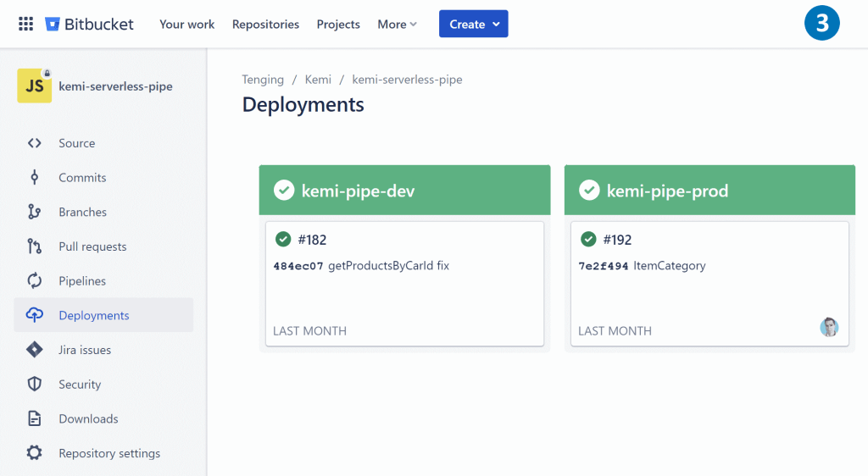Viewport: 868px width, 476px height.
Task: Click the user avatar on deployment #192
Action: 829,328
